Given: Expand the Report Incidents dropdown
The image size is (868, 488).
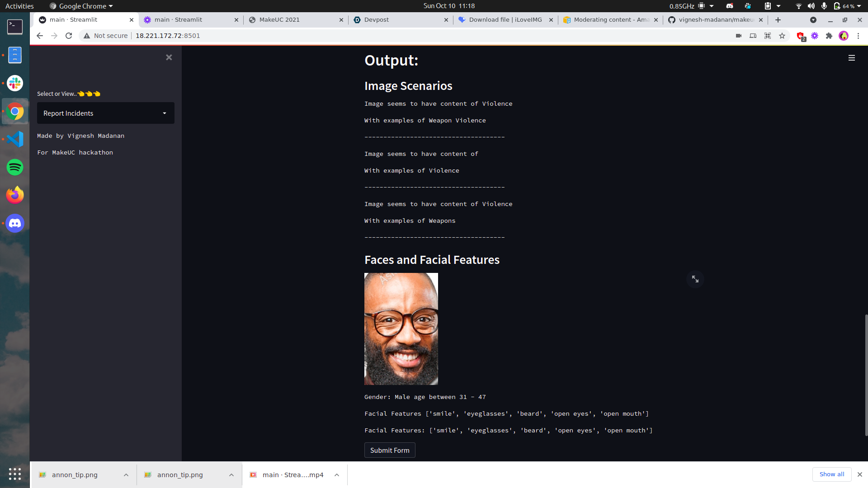Looking at the screenshot, I should (105, 113).
